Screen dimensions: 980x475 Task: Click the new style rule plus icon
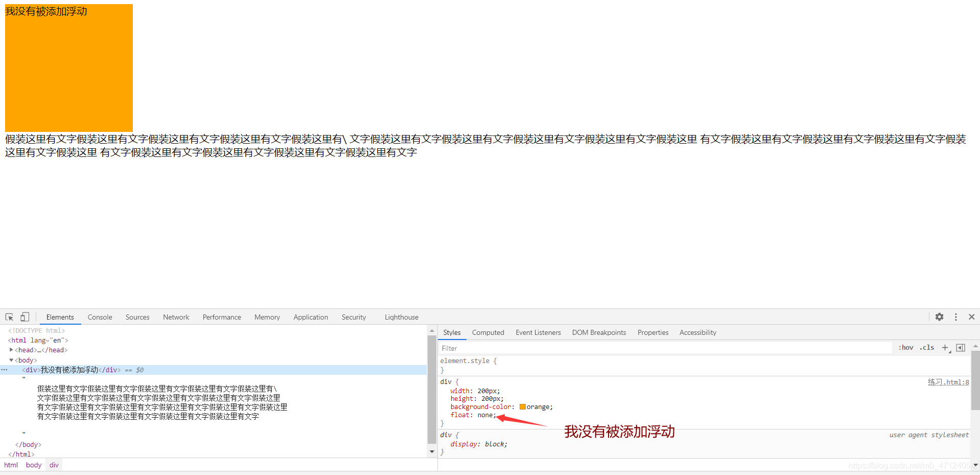pos(945,348)
